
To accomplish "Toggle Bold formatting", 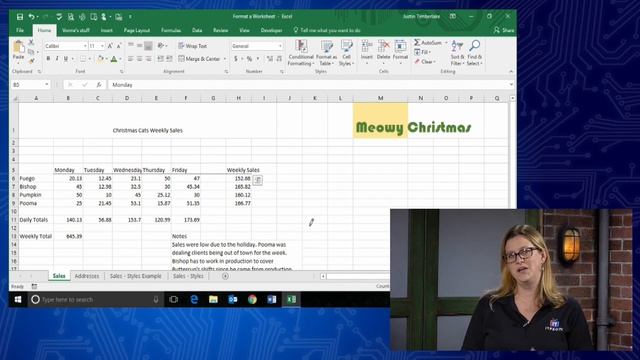I will point(48,59).
